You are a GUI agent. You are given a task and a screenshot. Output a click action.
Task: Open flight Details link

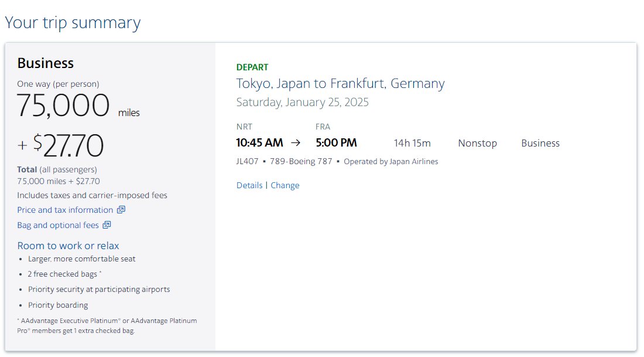coord(249,185)
